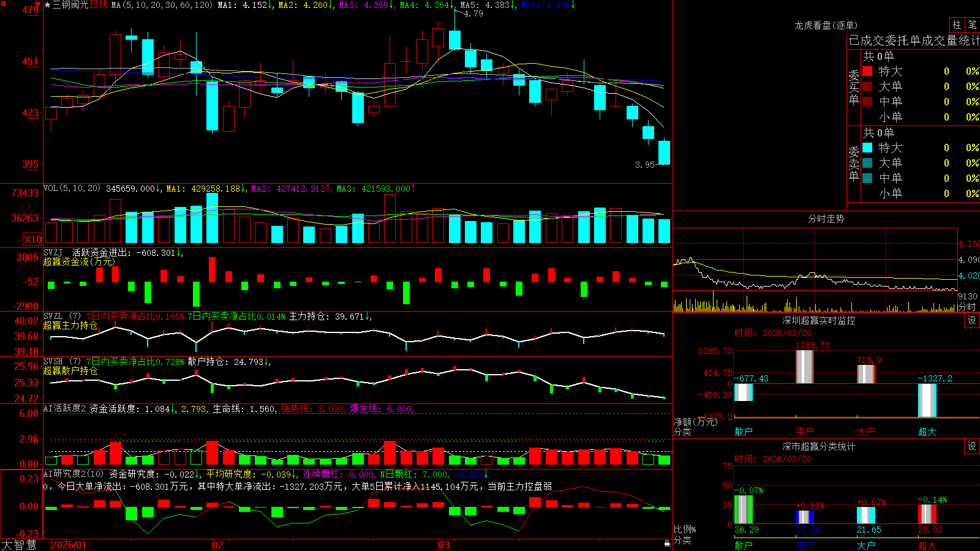The height and width of the screenshot is (551, 980).
Task: Click the 36.29 散户 bar in classification stats
Action: pyautogui.click(x=744, y=509)
